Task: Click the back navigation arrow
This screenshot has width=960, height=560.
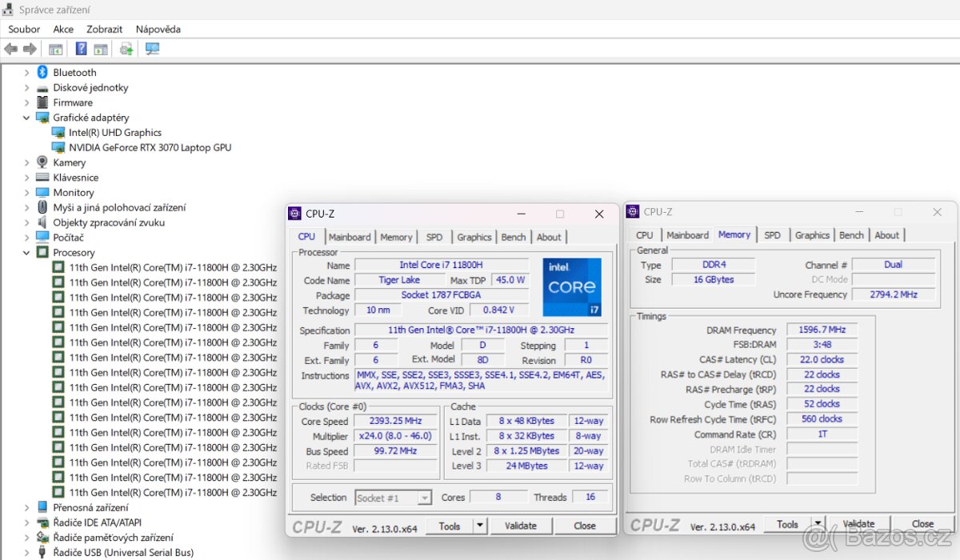Action: 10,49
